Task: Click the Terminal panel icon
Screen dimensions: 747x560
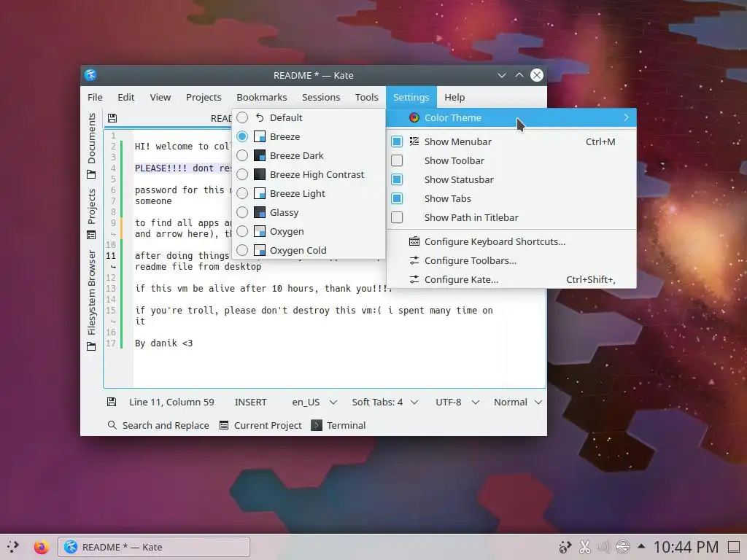Action: click(x=317, y=425)
